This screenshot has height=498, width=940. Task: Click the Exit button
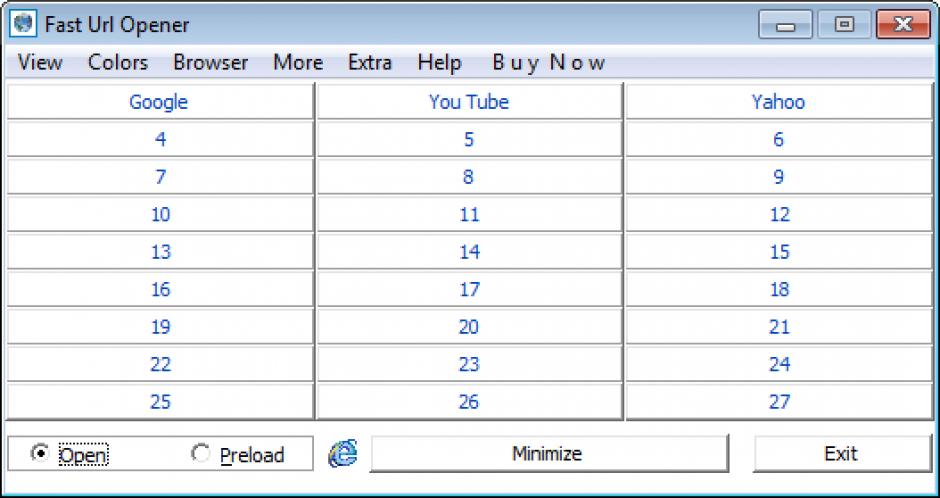point(842,453)
